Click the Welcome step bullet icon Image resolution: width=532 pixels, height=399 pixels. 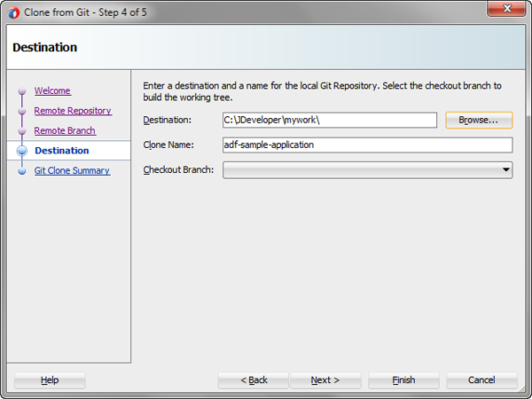tap(22, 92)
